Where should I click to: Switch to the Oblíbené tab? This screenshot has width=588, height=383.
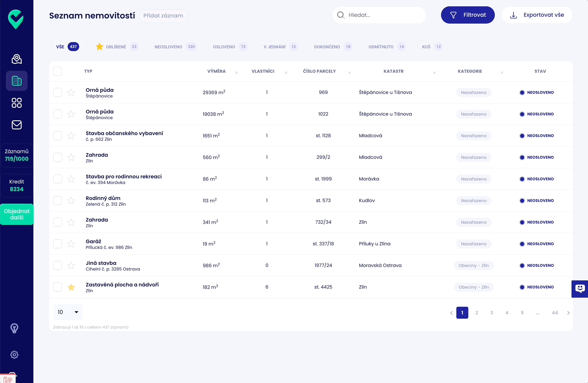[x=117, y=47]
